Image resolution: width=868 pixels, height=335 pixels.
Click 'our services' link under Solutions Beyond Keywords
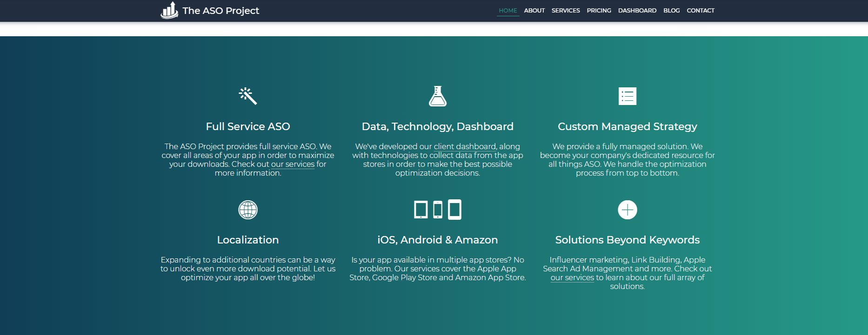pyautogui.click(x=572, y=278)
